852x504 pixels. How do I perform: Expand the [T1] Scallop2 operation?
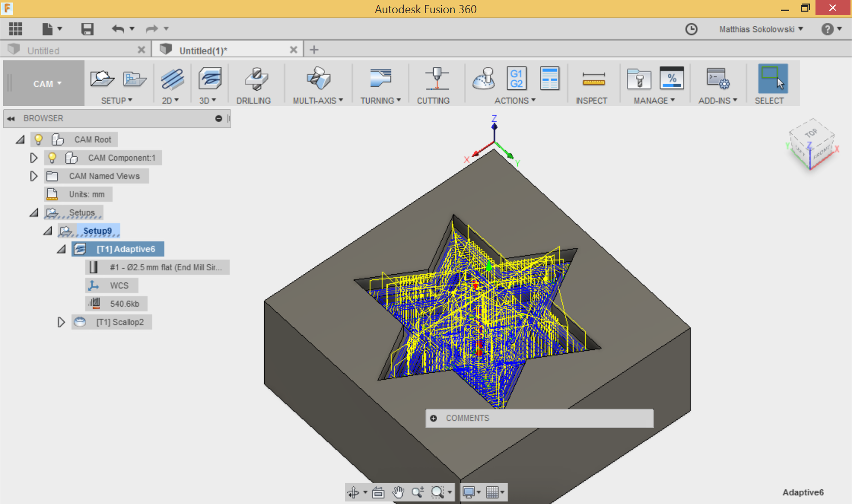[61, 322]
